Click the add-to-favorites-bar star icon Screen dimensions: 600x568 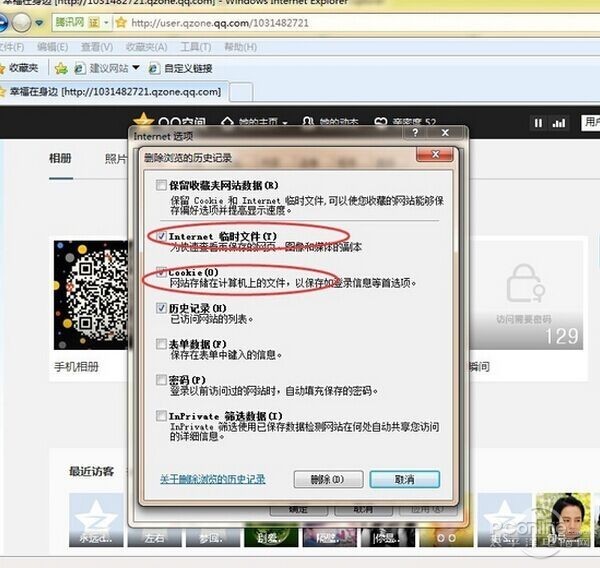pyautogui.click(x=61, y=68)
